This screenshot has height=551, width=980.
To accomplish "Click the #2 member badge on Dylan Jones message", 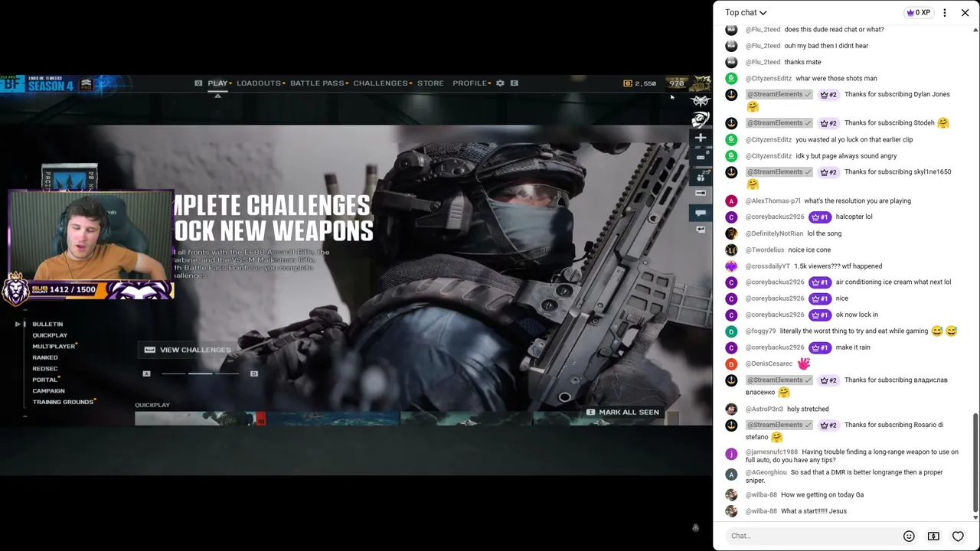I will pyautogui.click(x=828, y=95).
